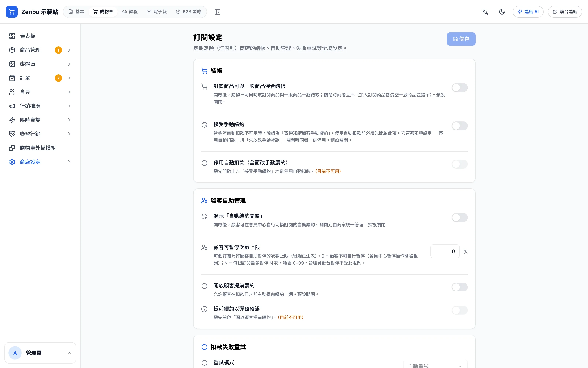Expand the 商品管理 chevron
Viewport: 588px width, 368px height.
point(69,50)
